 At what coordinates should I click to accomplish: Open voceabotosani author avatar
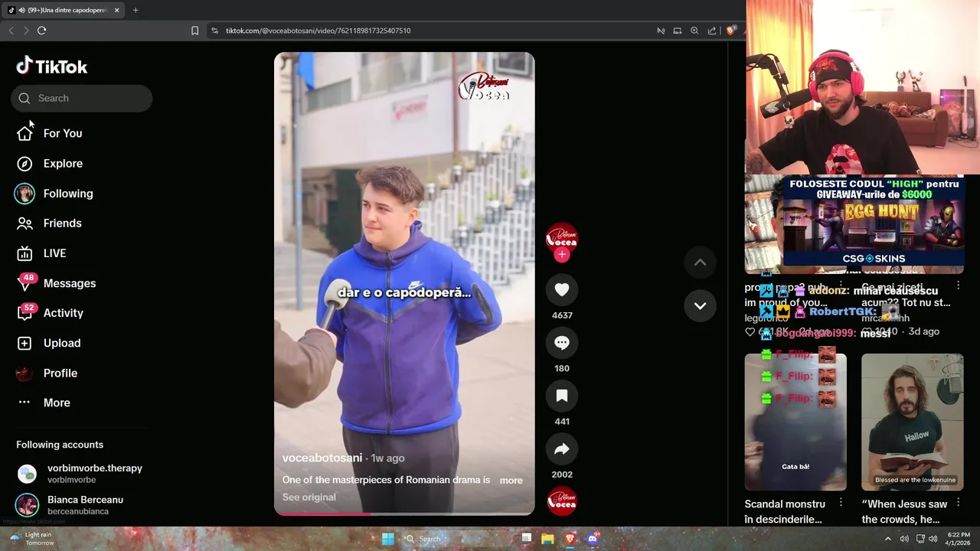[x=562, y=237]
